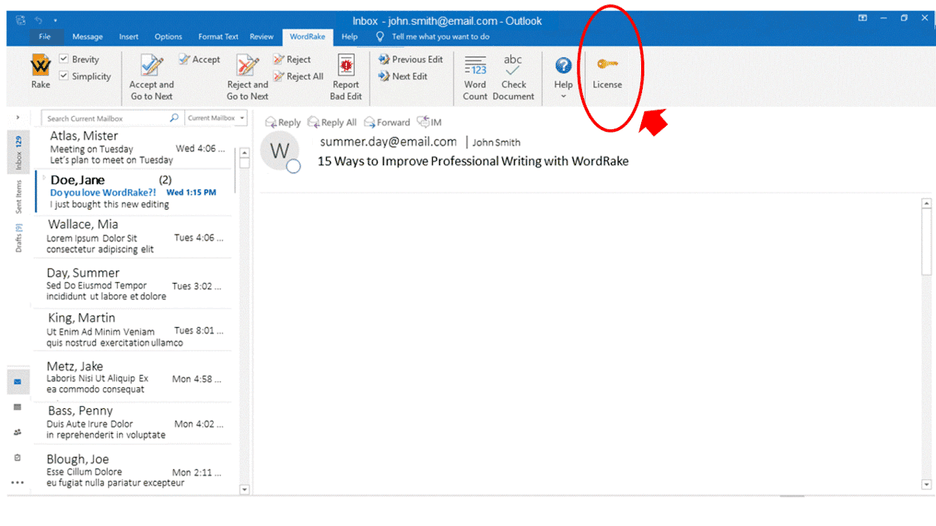Run the Check Document tool

coord(513,67)
